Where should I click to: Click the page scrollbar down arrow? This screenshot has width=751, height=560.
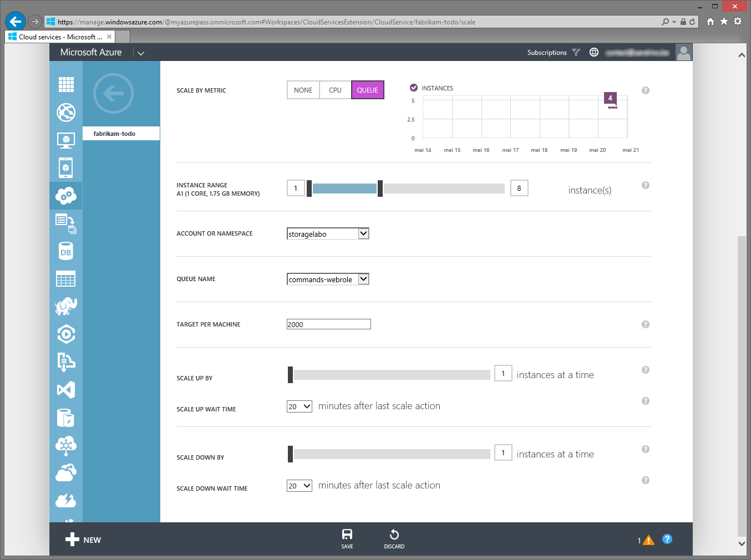coord(742,544)
